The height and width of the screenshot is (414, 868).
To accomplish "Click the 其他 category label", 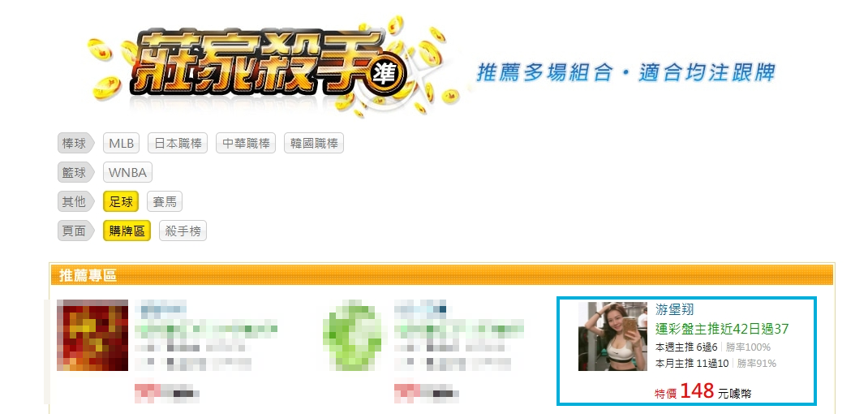I will 75,202.
